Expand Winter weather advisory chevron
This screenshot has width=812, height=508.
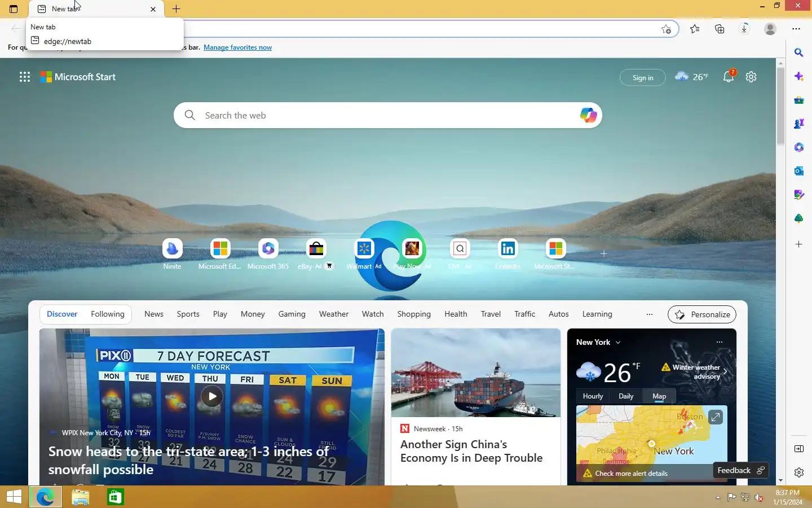click(725, 371)
